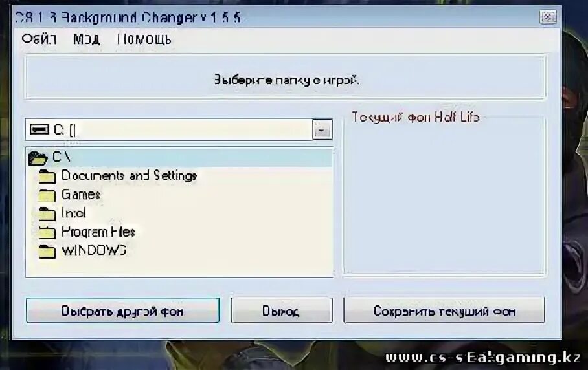Click the Intel folder icon
The height and width of the screenshot is (370, 588).
coord(47,213)
